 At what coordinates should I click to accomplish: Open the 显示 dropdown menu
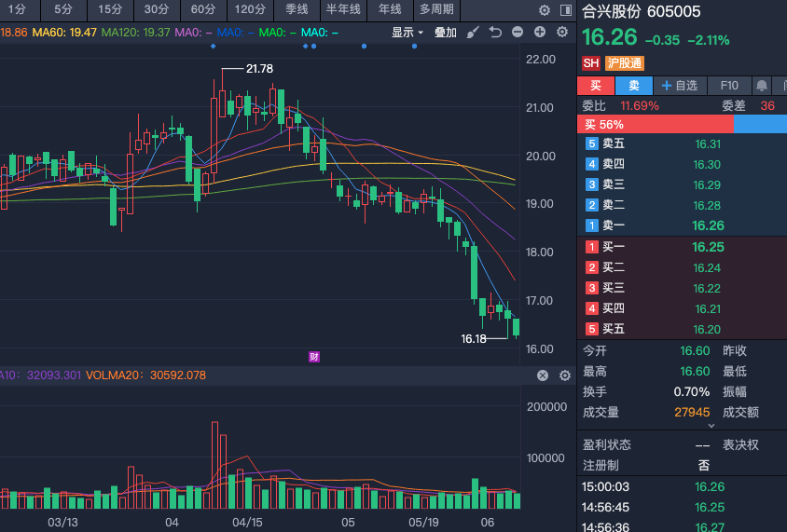(407, 33)
